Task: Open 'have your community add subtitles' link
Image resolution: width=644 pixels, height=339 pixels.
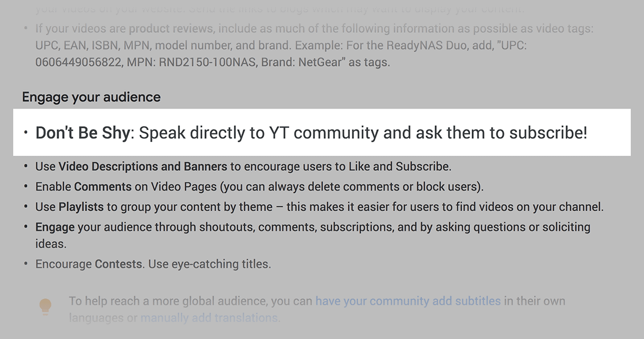Action: coord(408,301)
